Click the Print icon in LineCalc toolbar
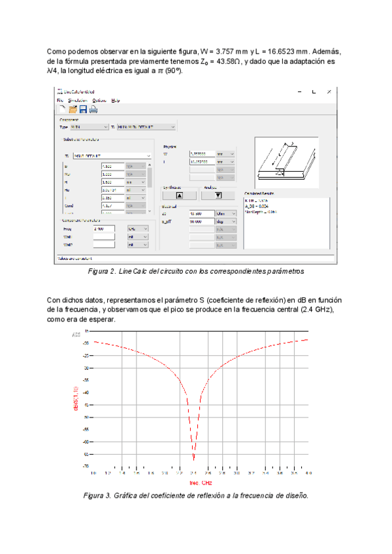 point(93,110)
